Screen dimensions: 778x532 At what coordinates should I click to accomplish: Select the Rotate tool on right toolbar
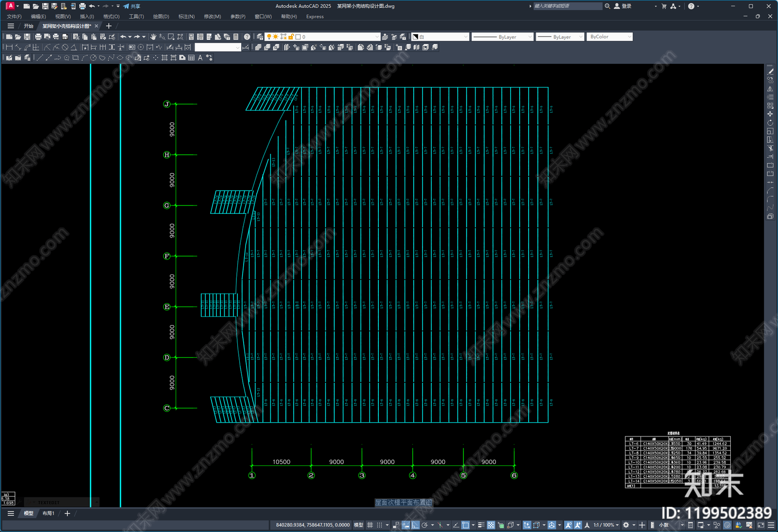pos(770,122)
